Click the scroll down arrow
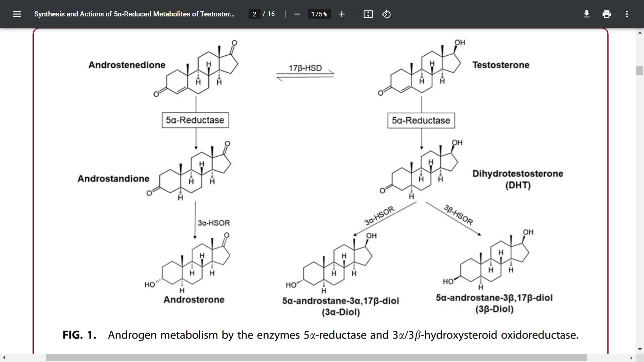The image size is (644, 362). 640,349
